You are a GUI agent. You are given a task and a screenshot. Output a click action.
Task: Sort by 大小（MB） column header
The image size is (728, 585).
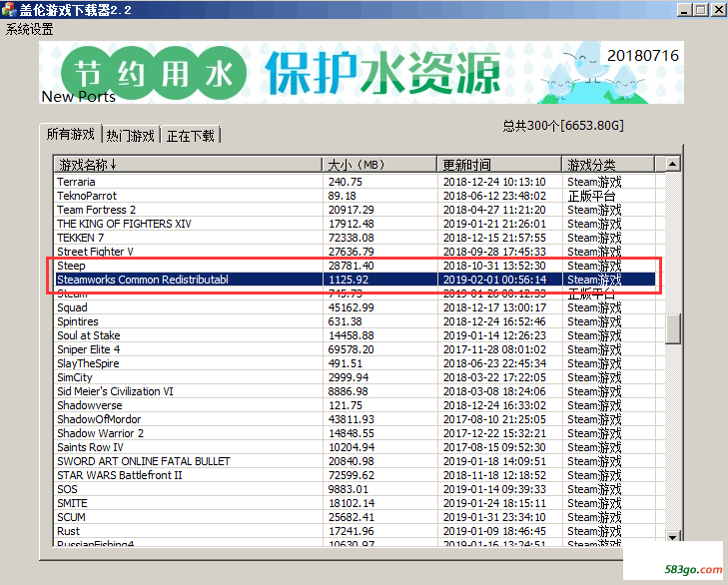coord(379,165)
